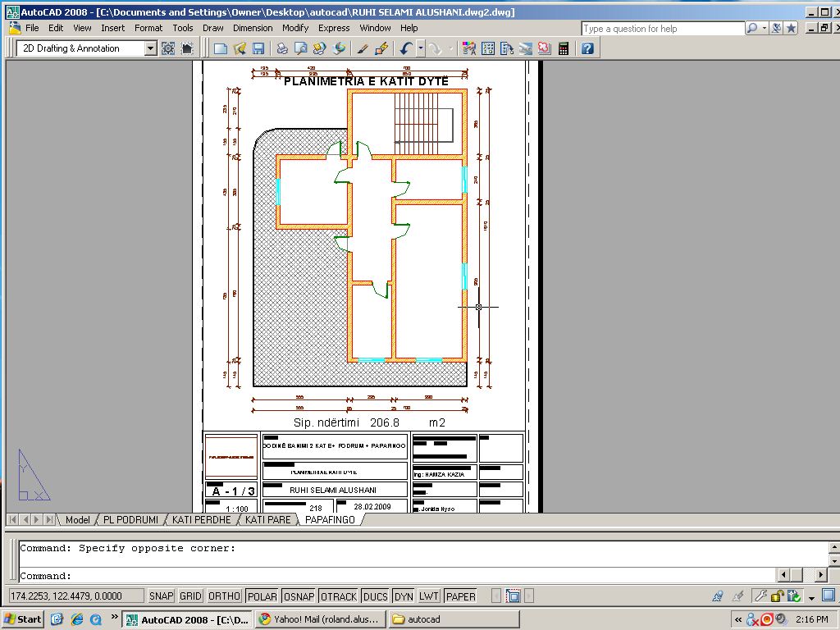Viewport: 840px width, 630px height.
Task: Click the 'Type a question for help' field
Action: [662, 29]
